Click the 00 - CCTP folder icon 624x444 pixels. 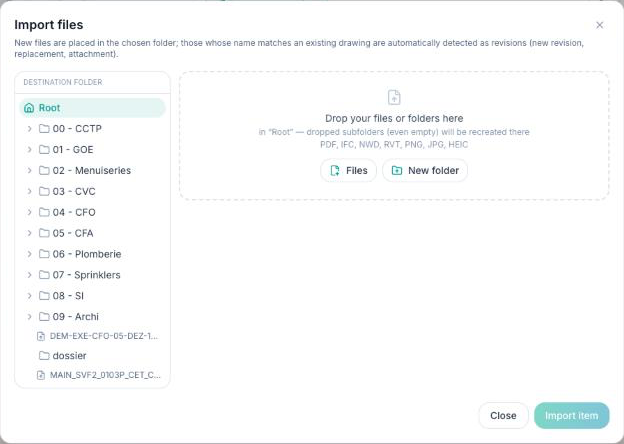tap(44, 129)
